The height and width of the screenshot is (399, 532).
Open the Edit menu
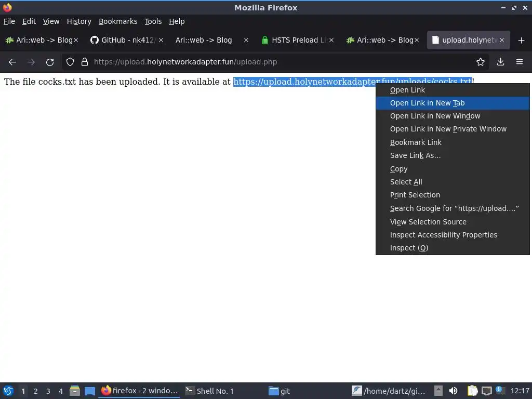coord(29,21)
